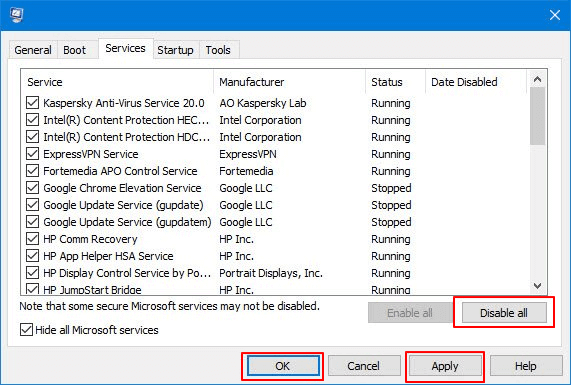Switch to the General tab
Screen dimensions: 571x385
tap(33, 50)
